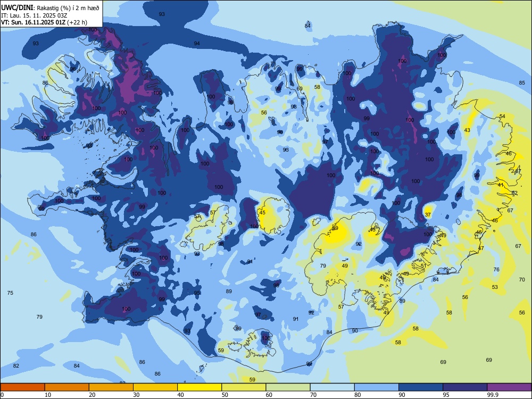Click the humidity value 43 in the northeast
The image size is (532, 399).
coord(467,130)
